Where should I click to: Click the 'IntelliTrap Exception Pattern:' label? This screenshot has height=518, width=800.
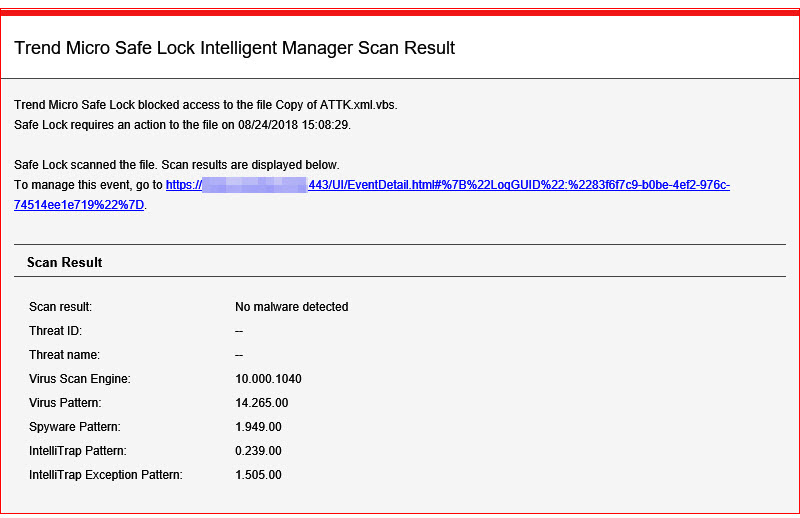click(105, 475)
